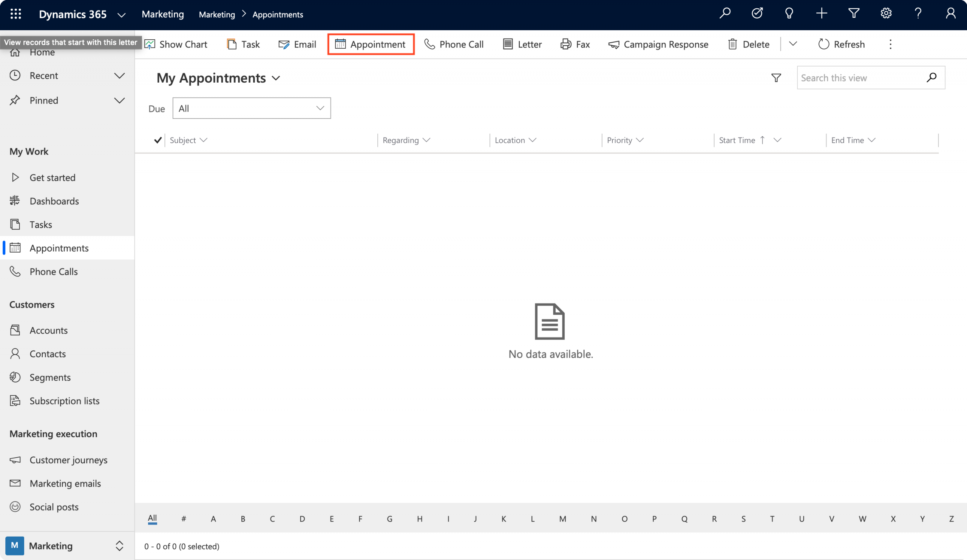Create a new Email activity
This screenshot has height=560, width=967.
coord(297,45)
